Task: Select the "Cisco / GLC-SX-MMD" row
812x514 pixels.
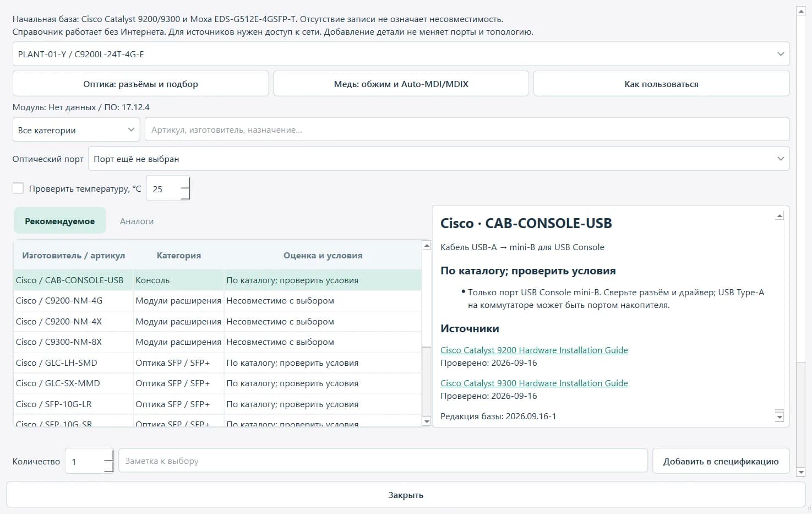Action: [x=217, y=383]
